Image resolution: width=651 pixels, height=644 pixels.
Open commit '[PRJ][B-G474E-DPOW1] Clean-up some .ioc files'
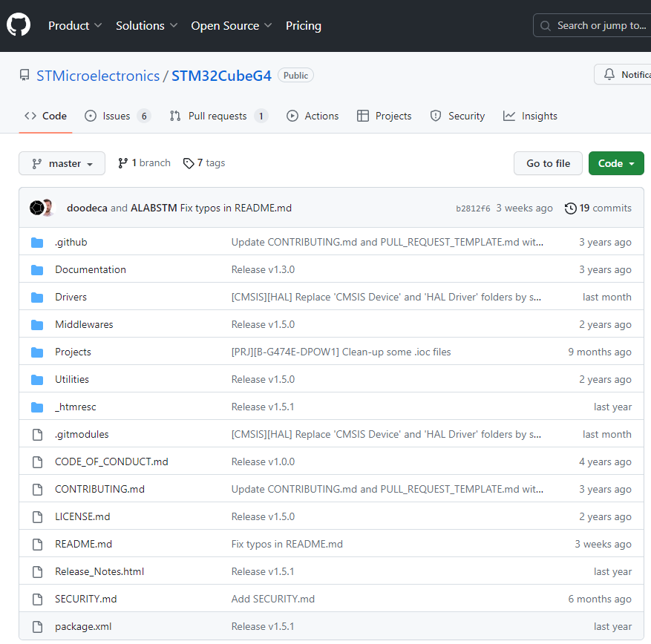coord(341,352)
